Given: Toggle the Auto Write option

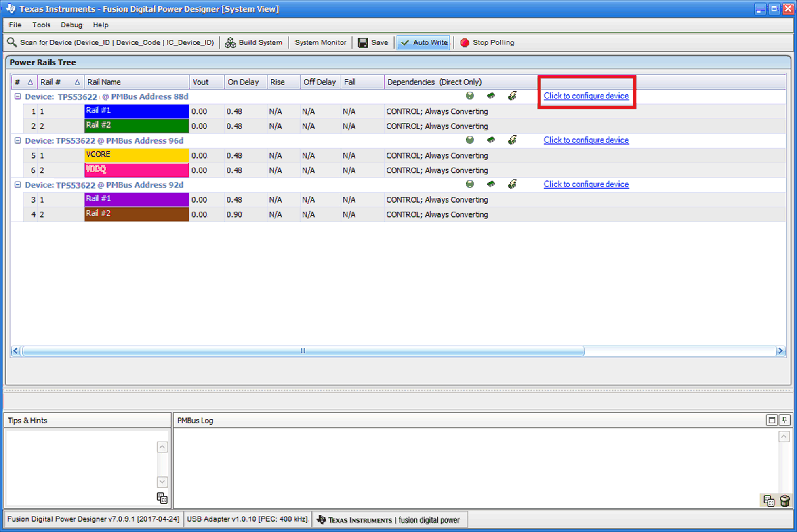Looking at the screenshot, I should (424, 42).
